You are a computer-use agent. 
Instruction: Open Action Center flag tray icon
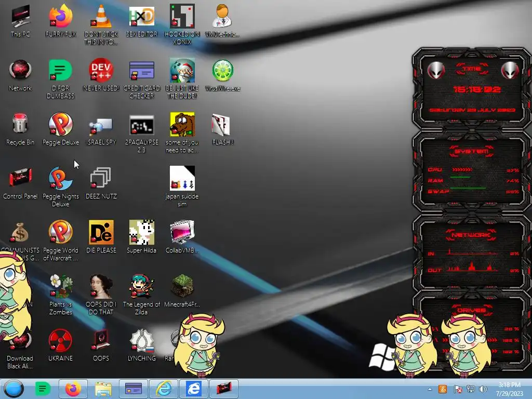[x=458, y=389]
